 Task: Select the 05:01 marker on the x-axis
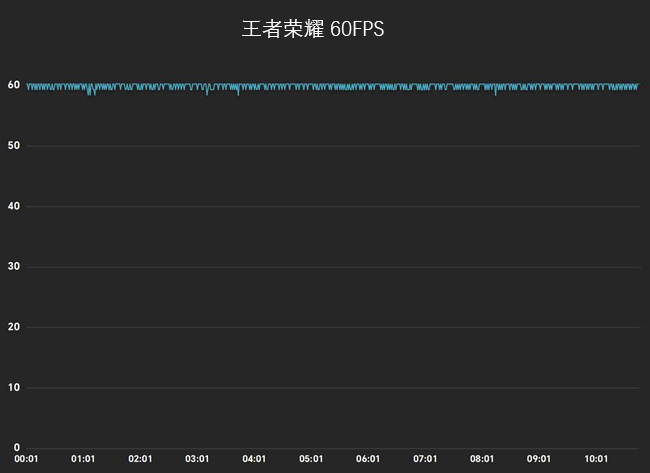pyautogui.click(x=311, y=460)
